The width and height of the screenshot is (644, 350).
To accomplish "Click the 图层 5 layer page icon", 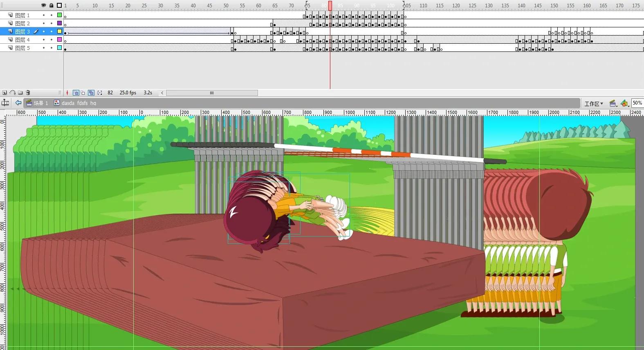I will coord(11,48).
